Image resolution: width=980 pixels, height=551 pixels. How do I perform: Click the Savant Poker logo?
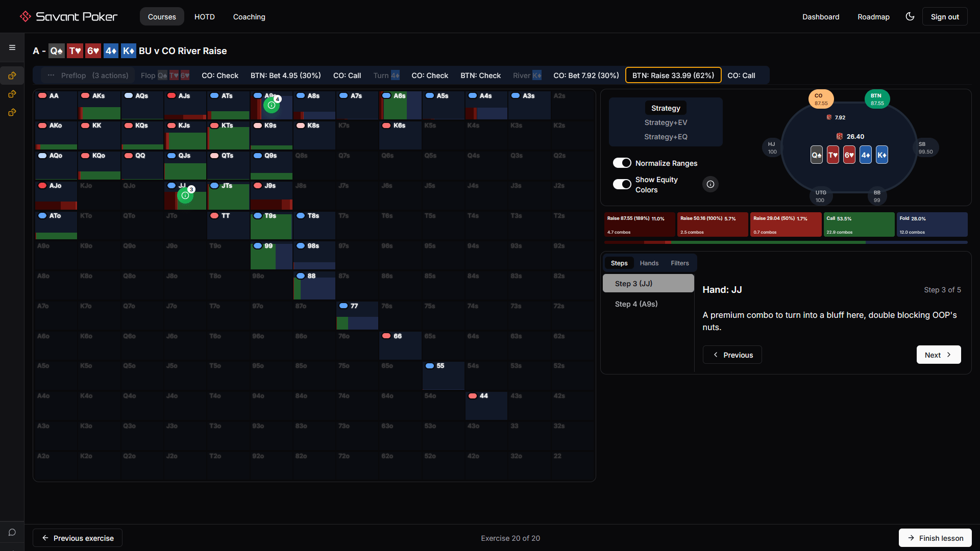68,16
